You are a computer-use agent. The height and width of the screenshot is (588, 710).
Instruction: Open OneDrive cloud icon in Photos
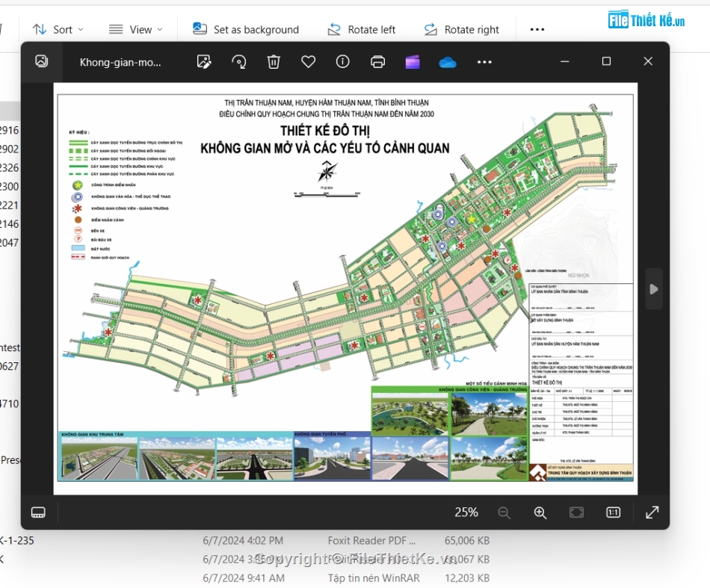(448, 62)
